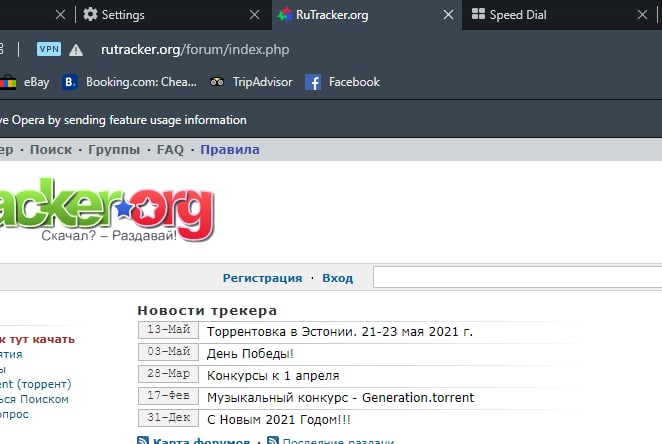Open news Конкурсы к 1 апреля
Viewport: 662px width, 444px height.
pyautogui.click(x=273, y=376)
